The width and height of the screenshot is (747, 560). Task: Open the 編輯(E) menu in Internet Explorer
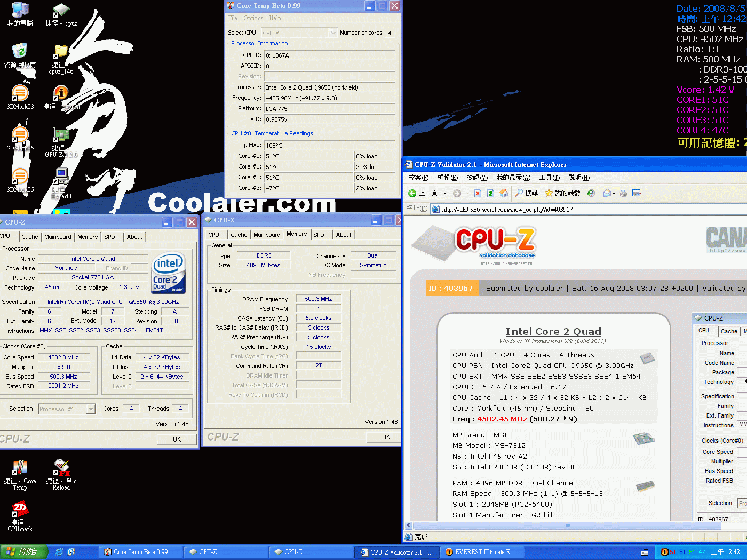pyautogui.click(x=447, y=178)
